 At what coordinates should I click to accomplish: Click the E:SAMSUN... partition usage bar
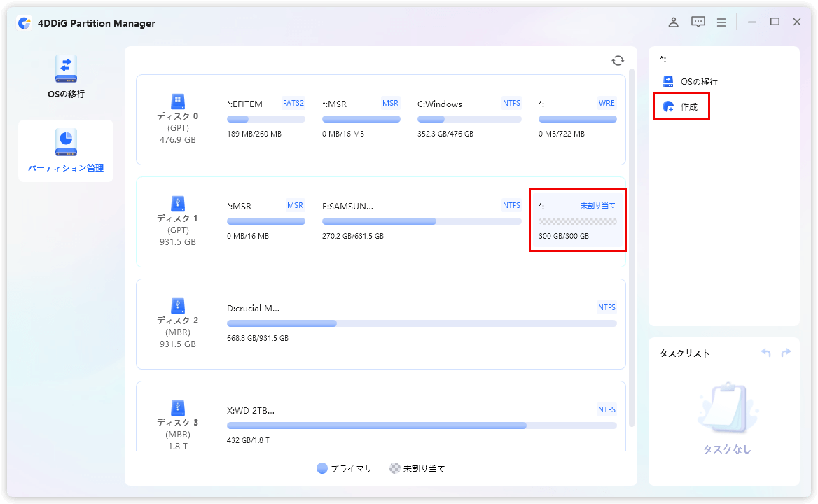click(x=422, y=221)
